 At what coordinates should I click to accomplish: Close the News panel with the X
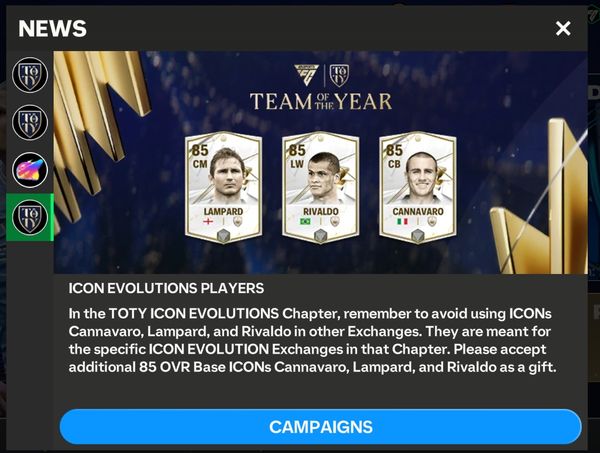coord(563,28)
